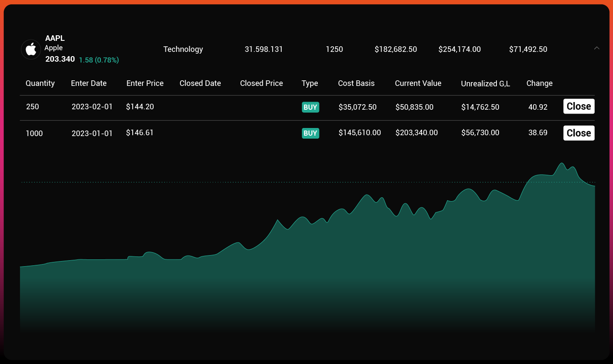Click the price chart's highest peak

562,163
